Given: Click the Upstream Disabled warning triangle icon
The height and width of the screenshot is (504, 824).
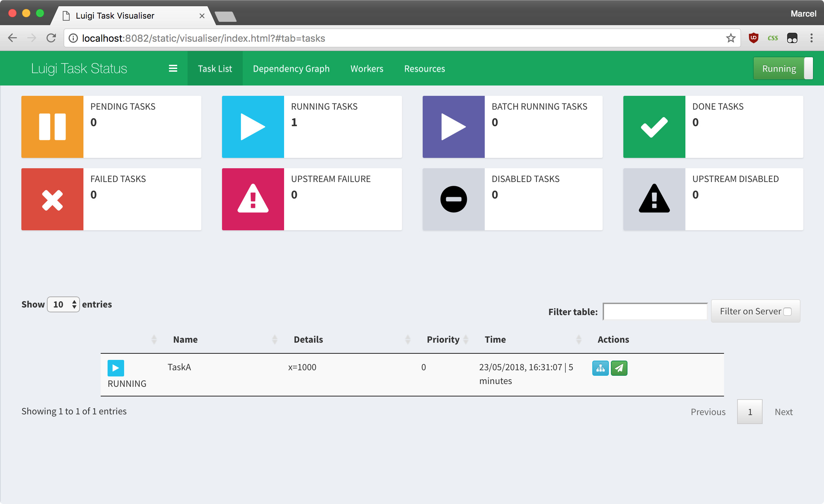Looking at the screenshot, I should click(654, 199).
